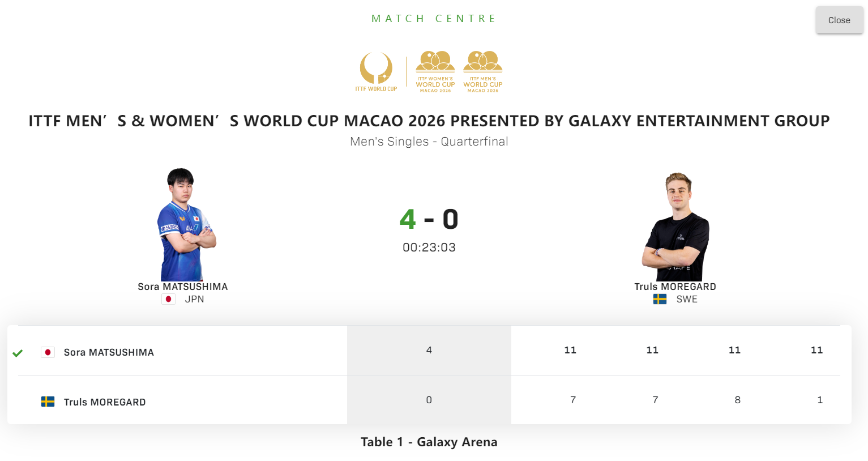
Task: Click the Japan flag under Matsushima's photo
Action: click(168, 299)
